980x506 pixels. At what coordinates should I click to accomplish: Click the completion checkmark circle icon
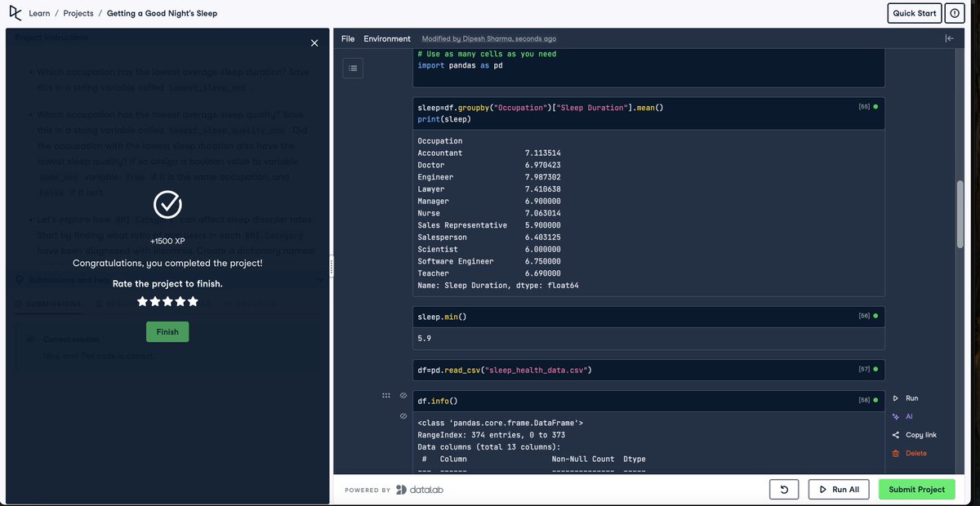pyautogui.click(x=167, y=204)
